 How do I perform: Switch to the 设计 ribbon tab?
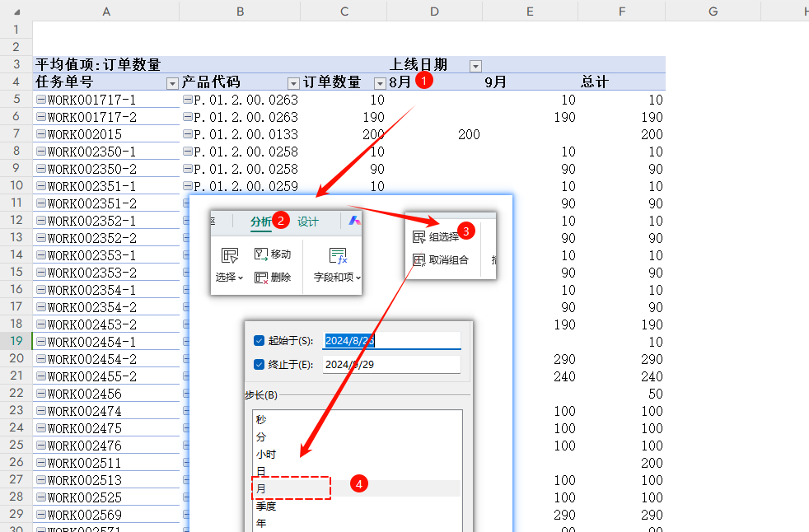[308, 222]
